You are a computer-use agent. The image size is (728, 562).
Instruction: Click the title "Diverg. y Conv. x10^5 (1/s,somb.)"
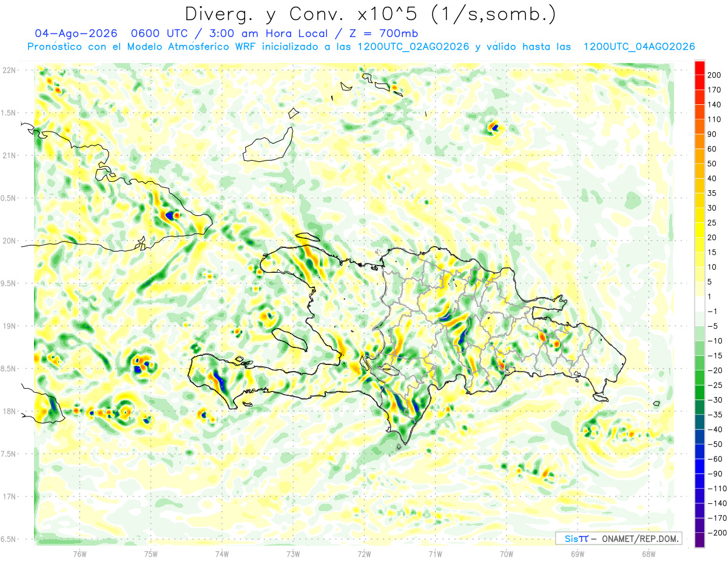[x=370, y=13]
